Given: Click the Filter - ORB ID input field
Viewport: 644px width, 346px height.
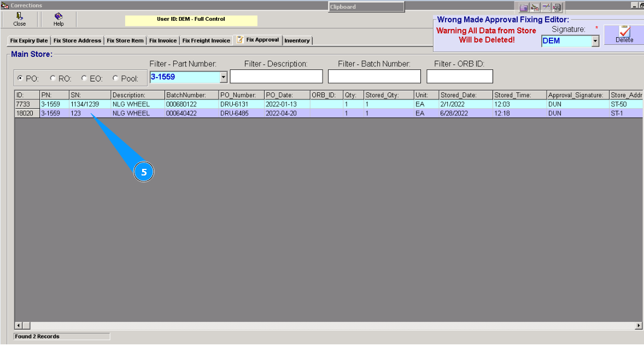Looking at the screenshot, I should point(460,77).
